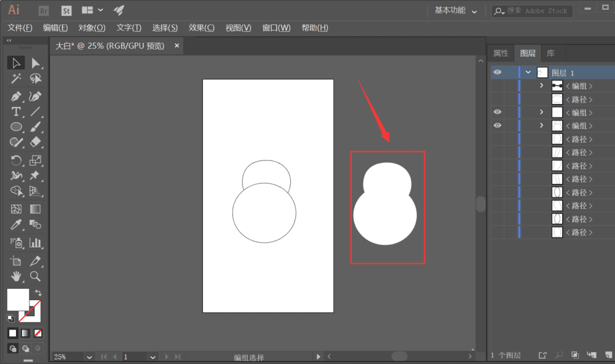Select the Line Segment tool
The height and width of the screenshot is (364, 615).
tap(35, 112)
